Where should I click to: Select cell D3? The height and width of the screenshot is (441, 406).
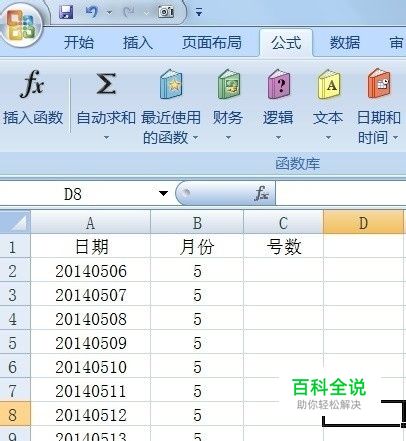coord(363,295)
